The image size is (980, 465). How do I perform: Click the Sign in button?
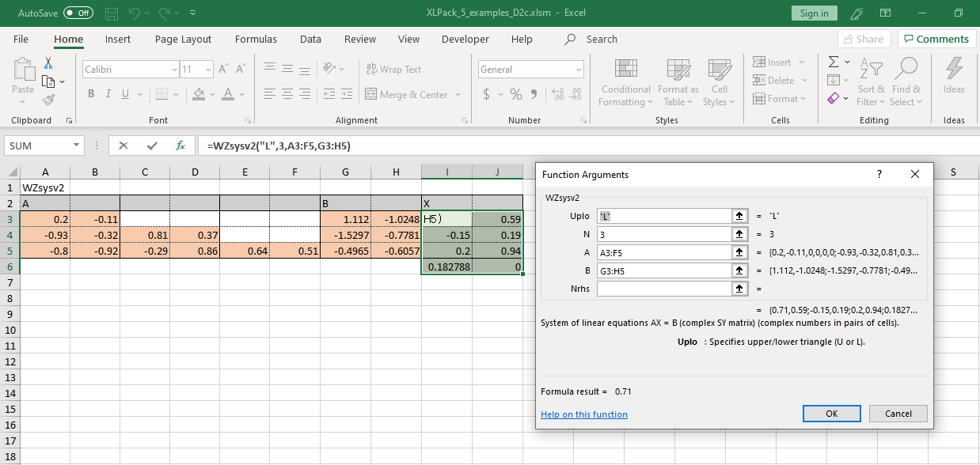(814, 13)
